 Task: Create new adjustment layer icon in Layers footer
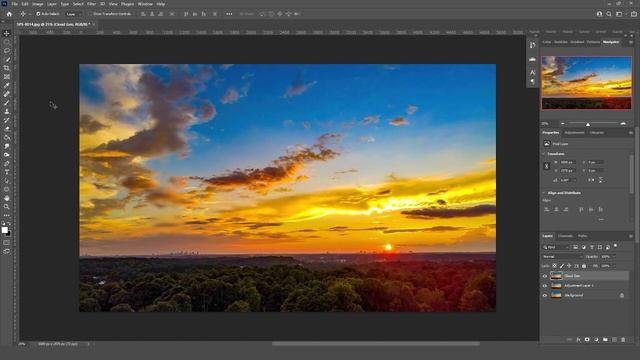coord(596,340)
